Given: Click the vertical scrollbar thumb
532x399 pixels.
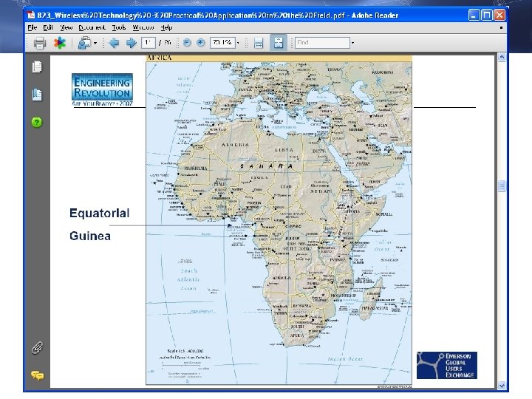Looking at the screenshot, I should [x=502, y=186].
